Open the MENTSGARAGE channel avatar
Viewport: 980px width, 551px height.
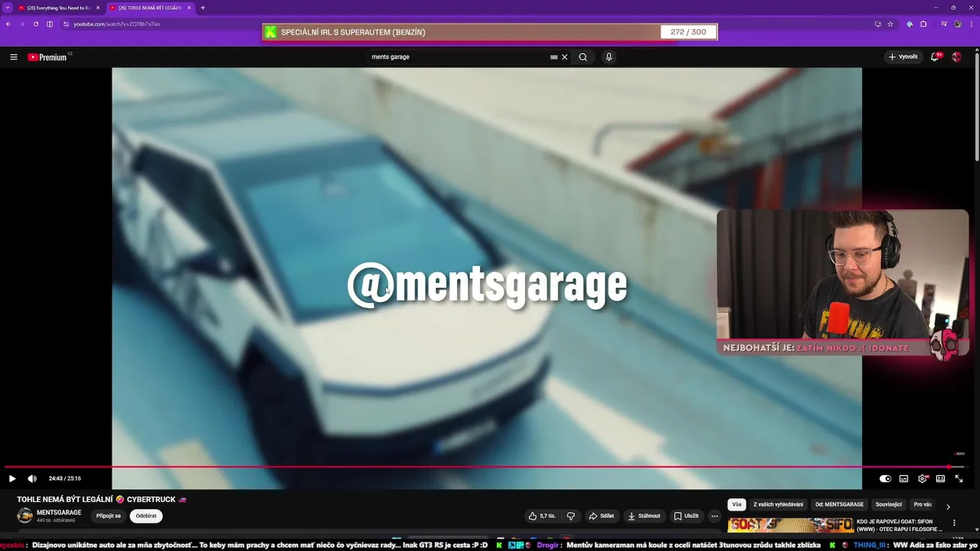pyautogui.click(x=24, y=516)
